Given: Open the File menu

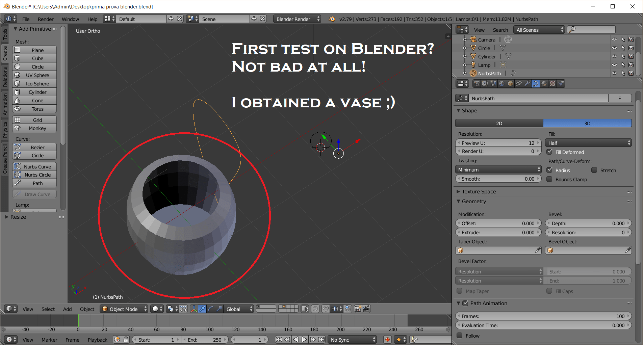Looking at the screenshot, I should click(26, 19).
